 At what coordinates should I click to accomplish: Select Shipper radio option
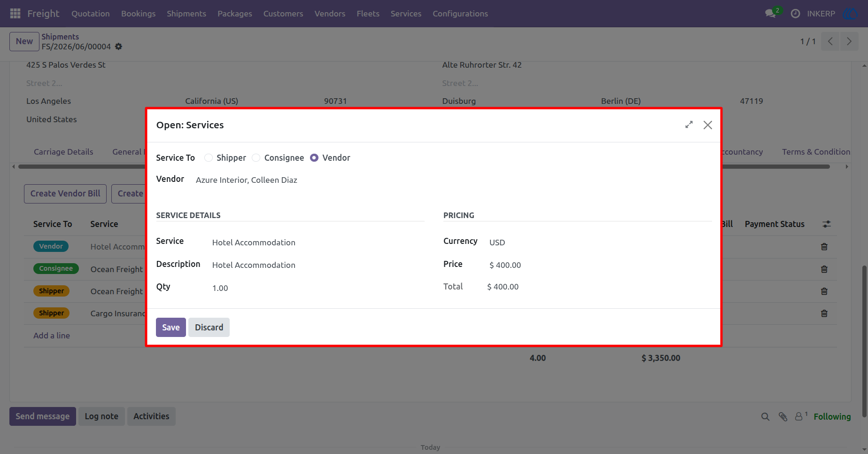click(209, 158)
